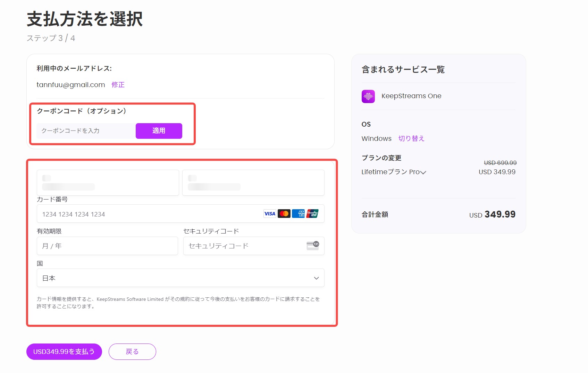Screen dimensions: 588x373
Task: Click the 切り替え link next to Windows
Action: 411,138
